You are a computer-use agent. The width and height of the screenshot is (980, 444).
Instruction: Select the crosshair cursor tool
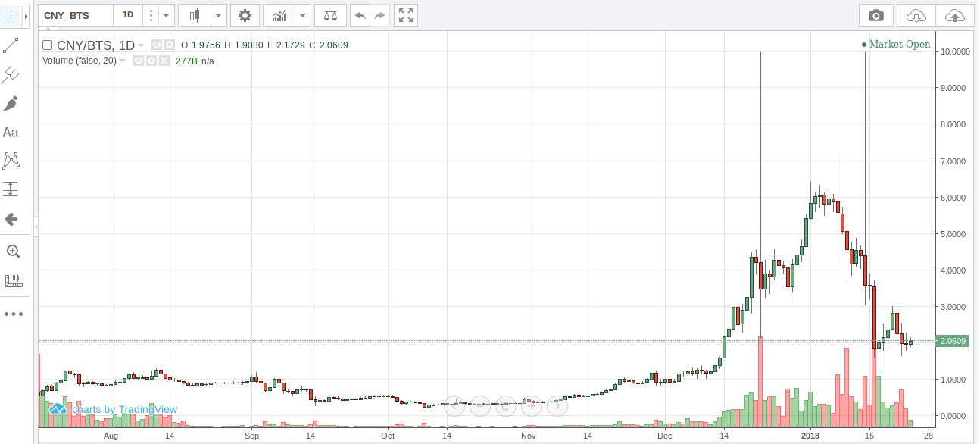tap(11, 16)
